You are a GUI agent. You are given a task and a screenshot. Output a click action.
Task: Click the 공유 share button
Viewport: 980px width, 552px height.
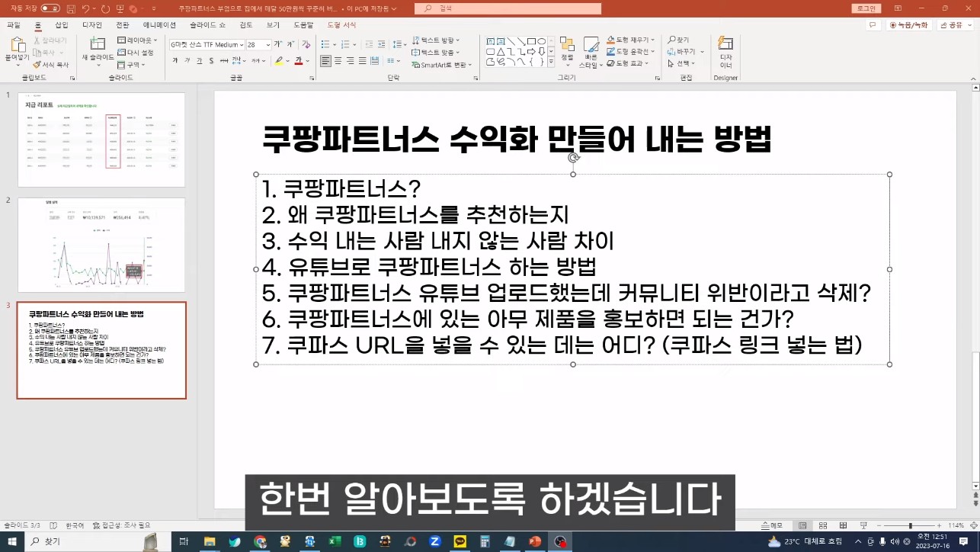(x=956, y=25)
